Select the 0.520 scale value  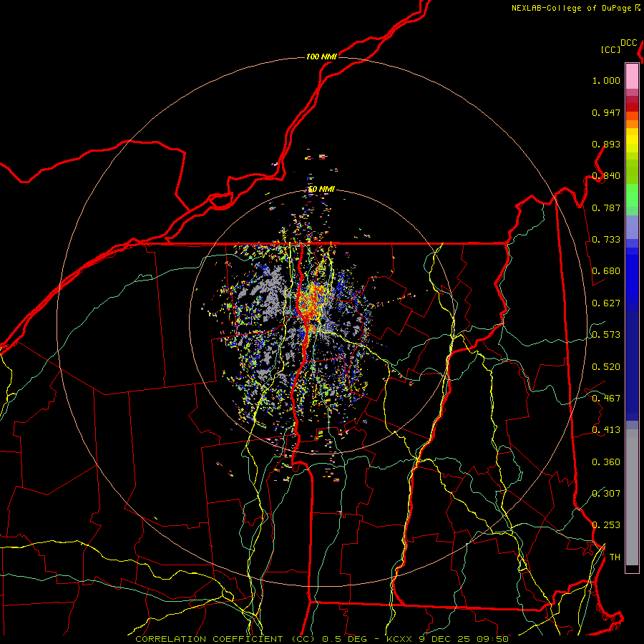coord(606,367)
